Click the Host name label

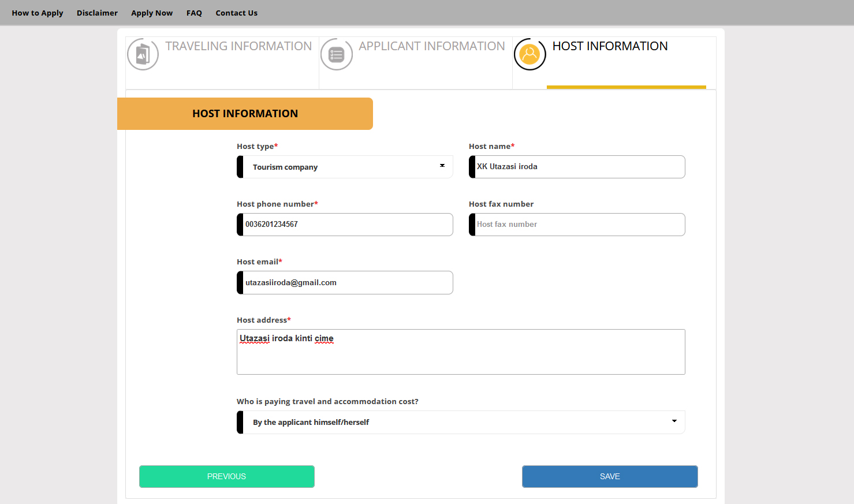click(491, 146)
